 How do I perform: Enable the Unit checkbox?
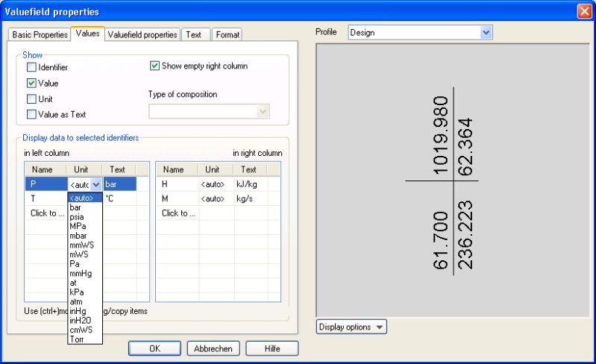(31, 98)
